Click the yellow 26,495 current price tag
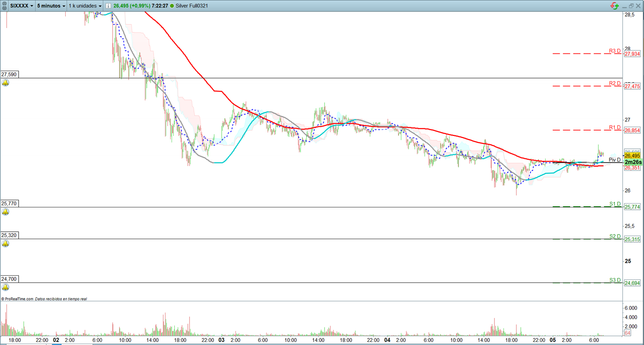The height and width of the screenshot is (345, 644). click(x=632, y=156)
